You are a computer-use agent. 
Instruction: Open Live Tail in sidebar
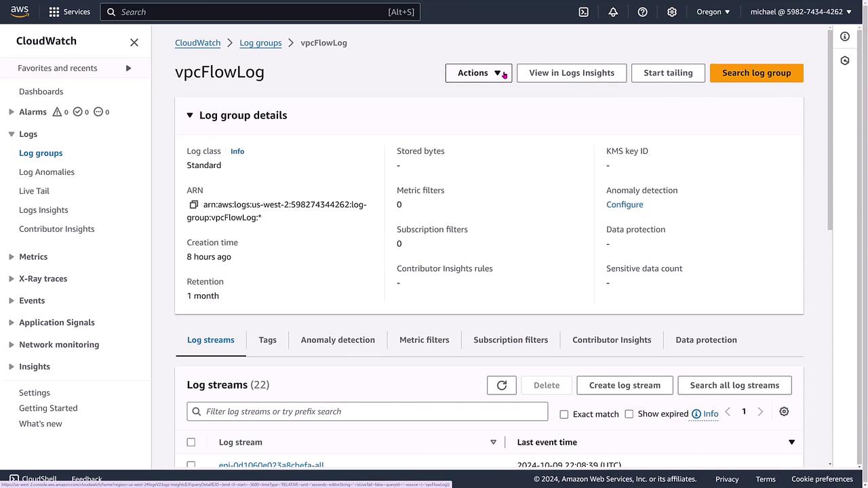click(x=34, y=191)
